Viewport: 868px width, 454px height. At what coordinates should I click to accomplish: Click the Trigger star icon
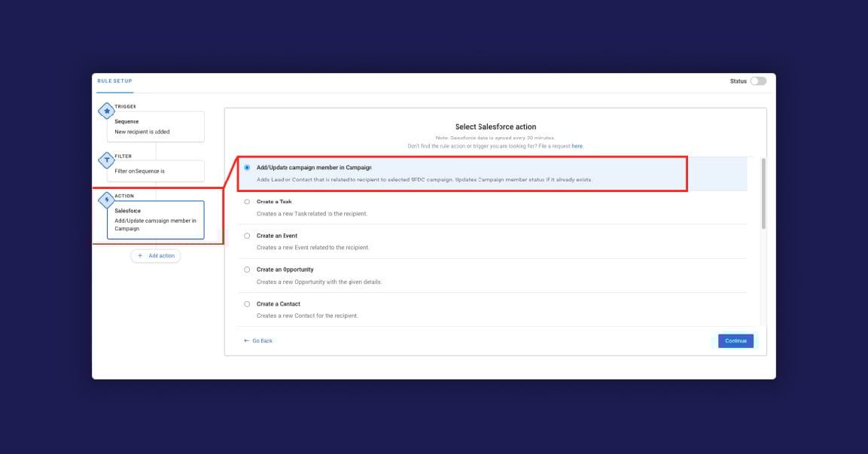click(x=106, y=110)
